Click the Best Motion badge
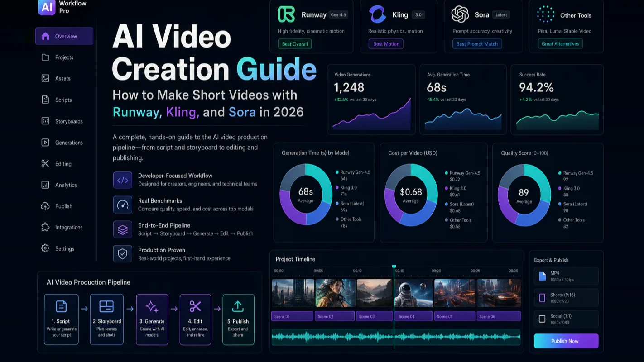 [x=386, y=44]
